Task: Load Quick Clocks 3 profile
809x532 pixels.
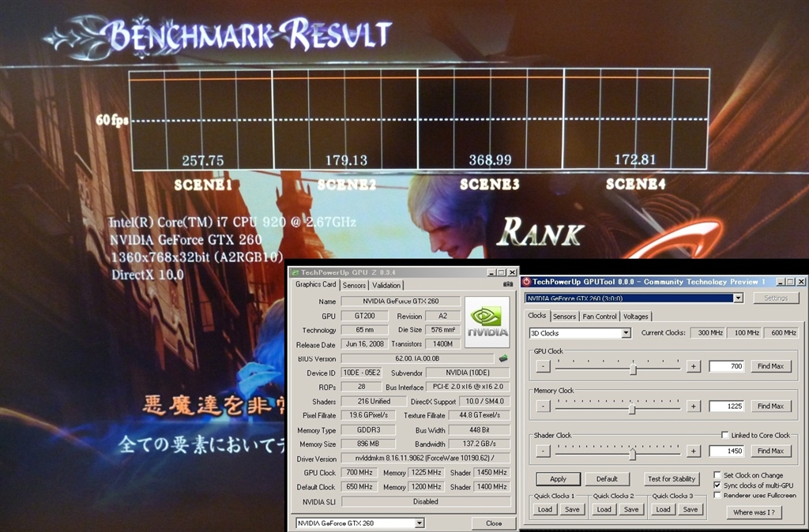Action: point(663,509)
